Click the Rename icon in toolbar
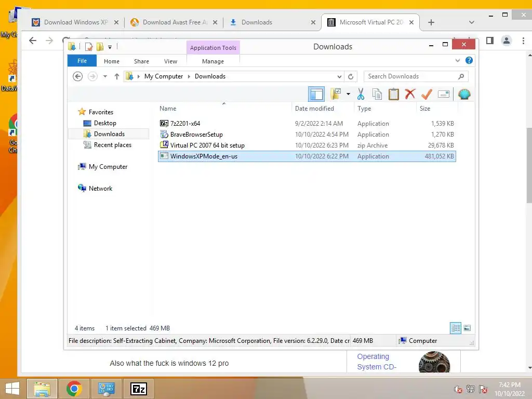This screenshot has width=532, height=399. 444,94
